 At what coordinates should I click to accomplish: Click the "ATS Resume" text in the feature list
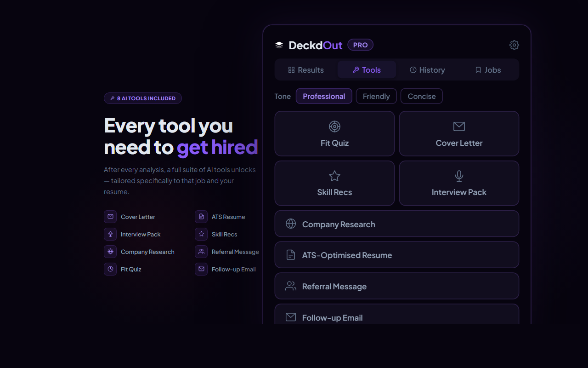tap(228, 217)
